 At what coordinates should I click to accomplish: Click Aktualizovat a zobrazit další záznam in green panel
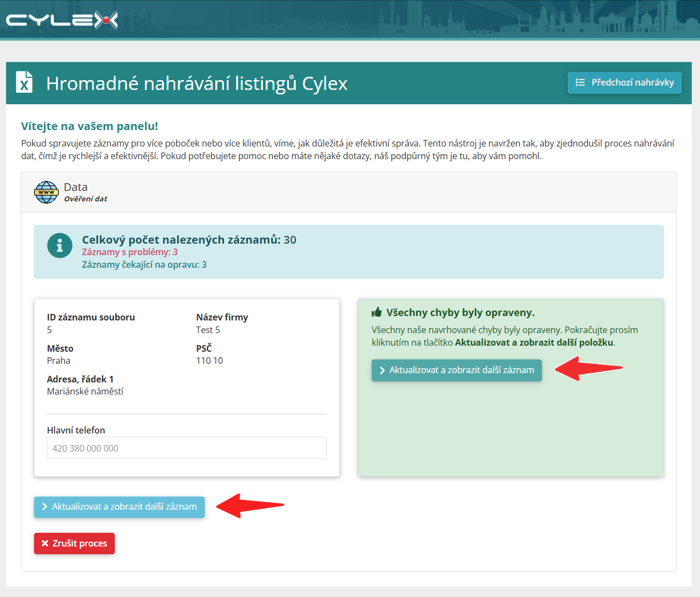(457, 370)
